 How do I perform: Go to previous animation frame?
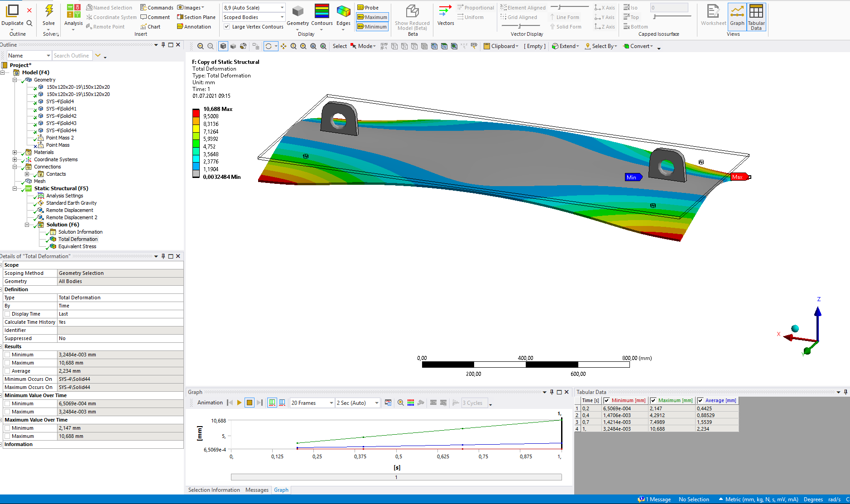tap(230, 403)
